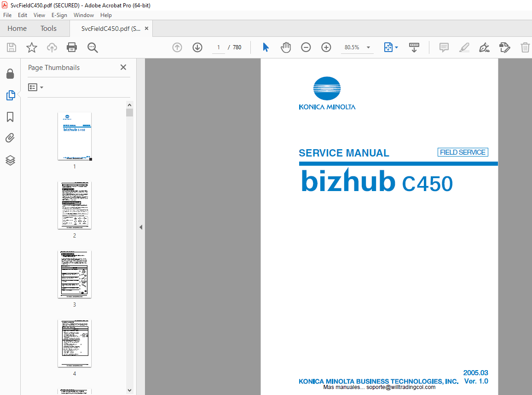Zoom out of the page
This screenshot has width=532, height=395.
pyautogui.click(x=306, y=47)
